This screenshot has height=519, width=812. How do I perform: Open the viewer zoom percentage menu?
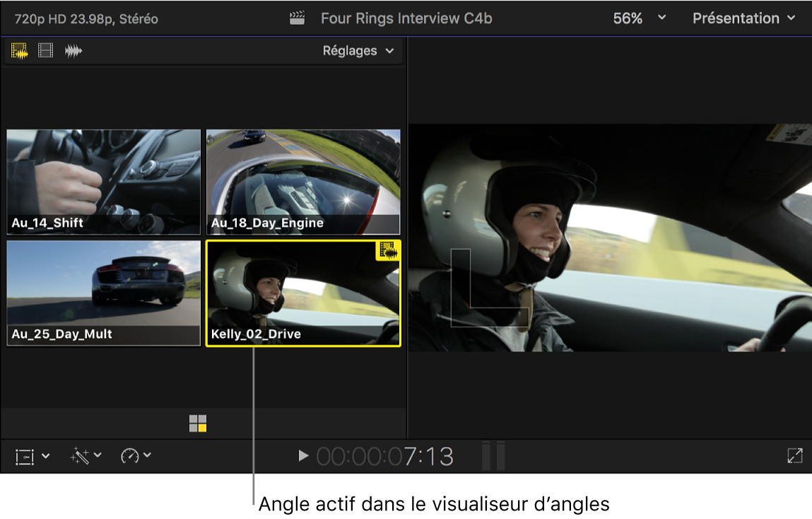click(x=635, y=18)
